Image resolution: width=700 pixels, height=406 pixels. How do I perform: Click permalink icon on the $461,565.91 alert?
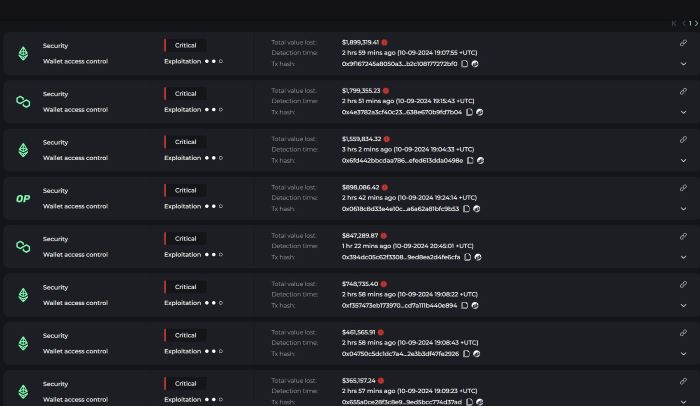click(x=683, y=333)
